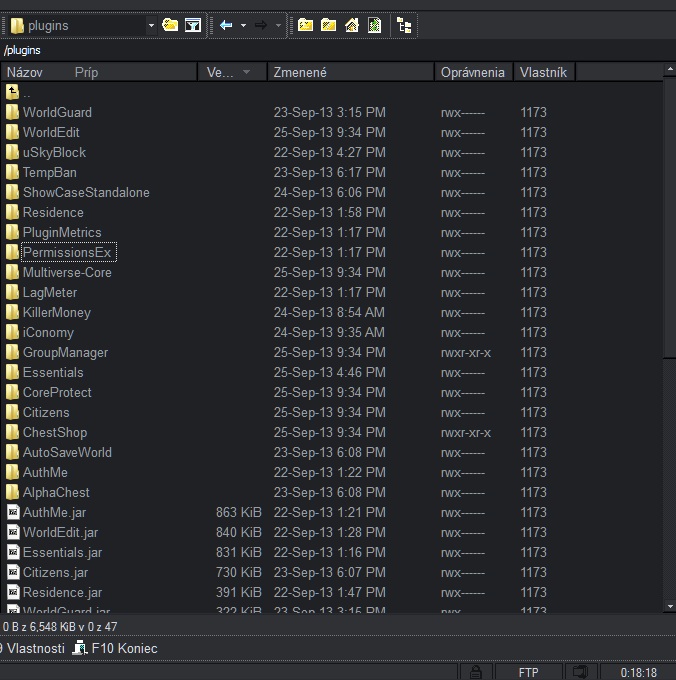Select the KillerMoney folder icon
The image size is (676, 680).
(x=13, y=312)
